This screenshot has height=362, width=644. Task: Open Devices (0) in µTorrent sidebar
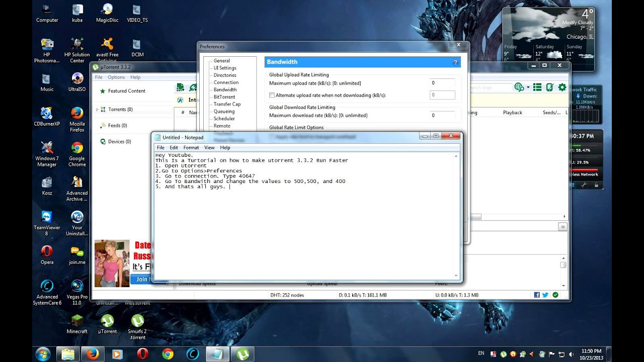(x=116, y=141)
